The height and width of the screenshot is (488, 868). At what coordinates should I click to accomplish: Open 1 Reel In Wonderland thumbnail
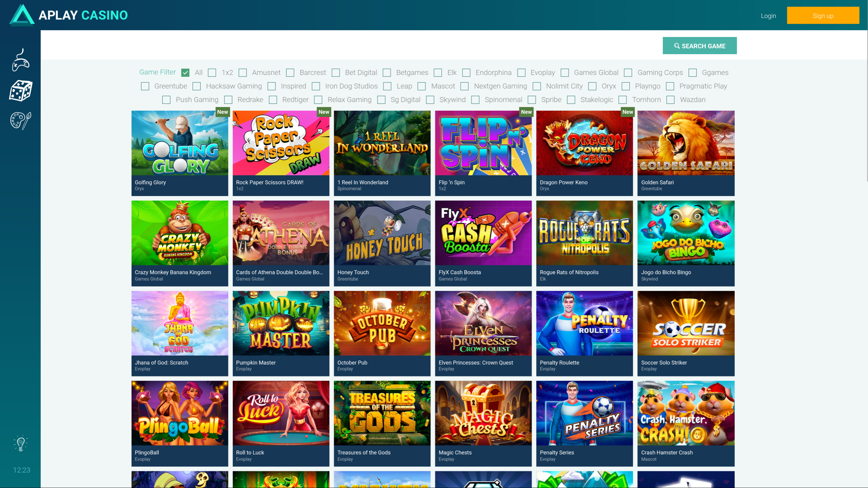(382, 143)
